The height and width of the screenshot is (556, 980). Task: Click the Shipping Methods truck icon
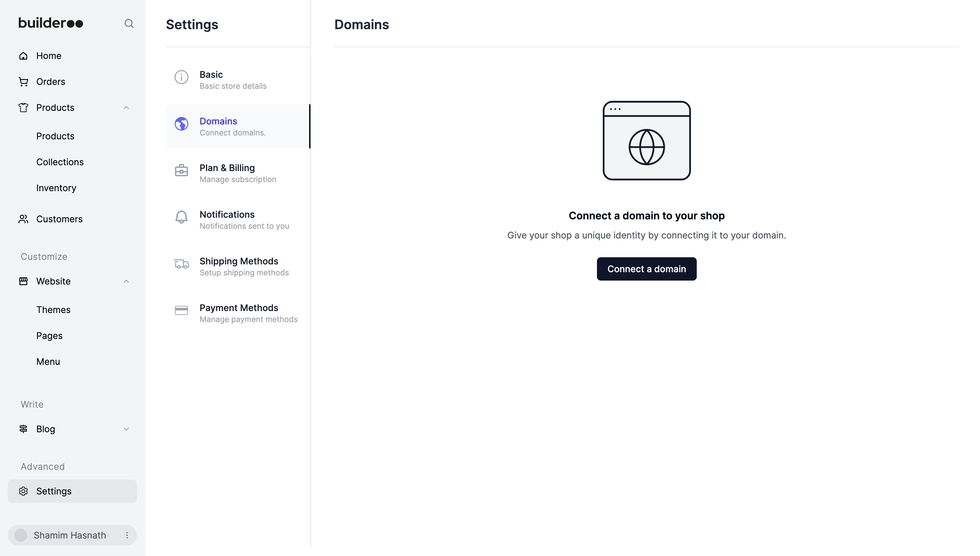pos(181,264)
